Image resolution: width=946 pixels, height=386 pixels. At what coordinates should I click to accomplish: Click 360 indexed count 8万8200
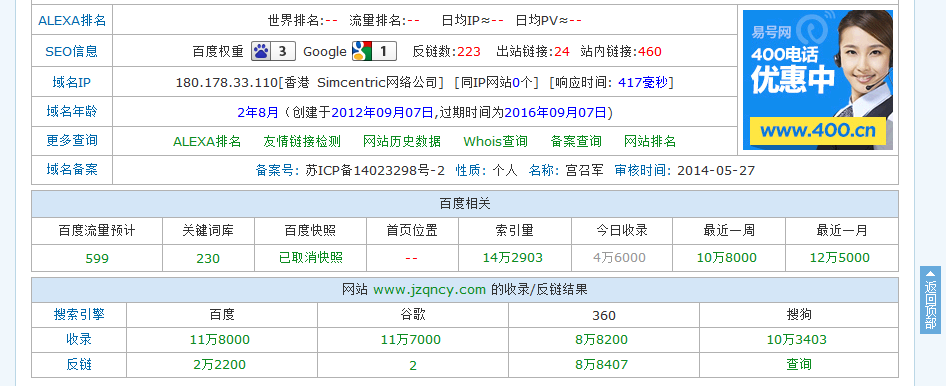[x=602, y=340]
